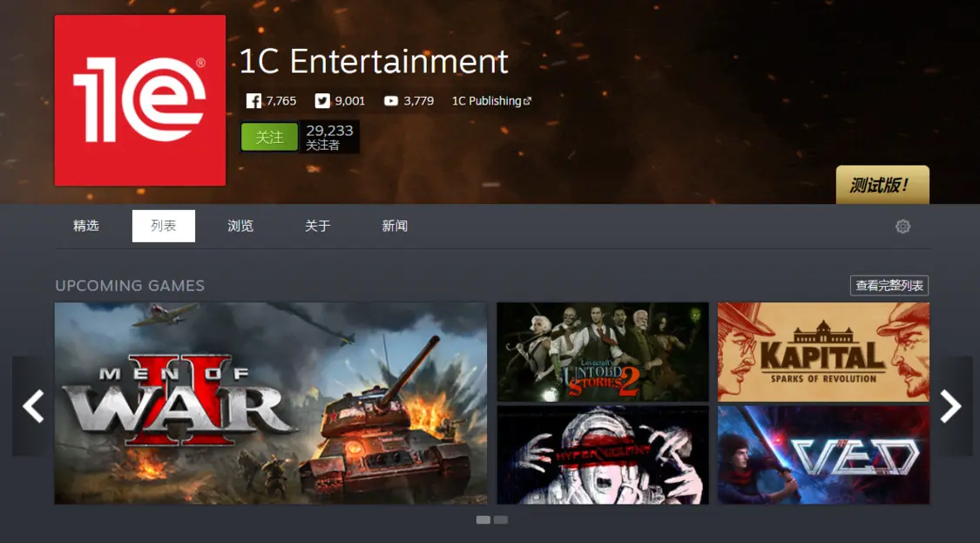Open Kapital: Sparks of Revolution thumbnail
The image size is (980, 543).
tap(823, 352)
